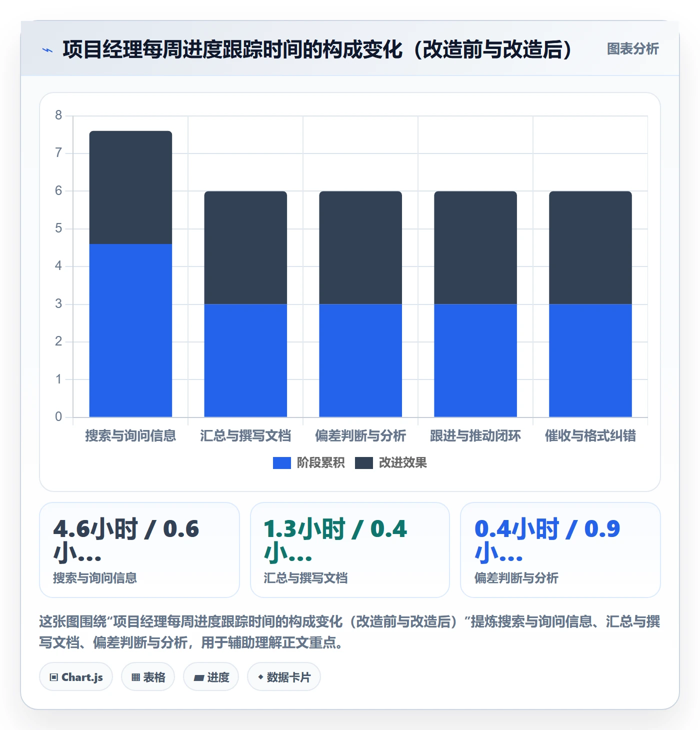Screen dimensions: 700x730
Task: Click the description paragraph starting 这张图围绕
Action: pos(350,632)
